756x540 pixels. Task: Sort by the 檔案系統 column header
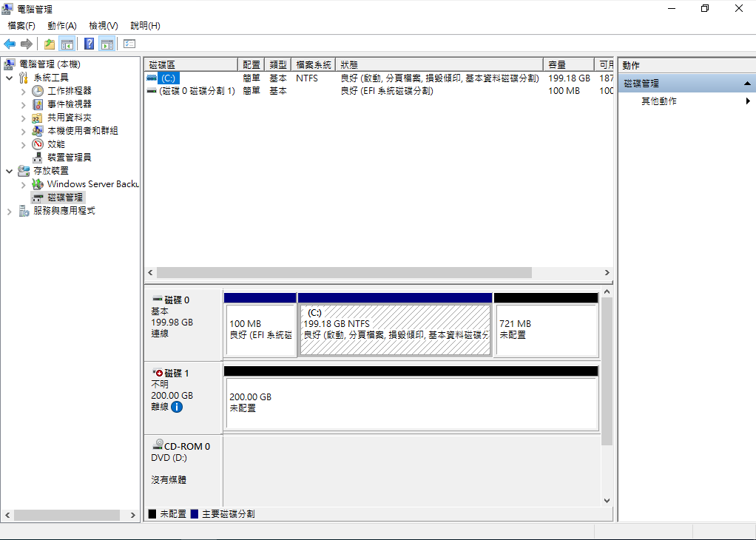click(314, 64)
